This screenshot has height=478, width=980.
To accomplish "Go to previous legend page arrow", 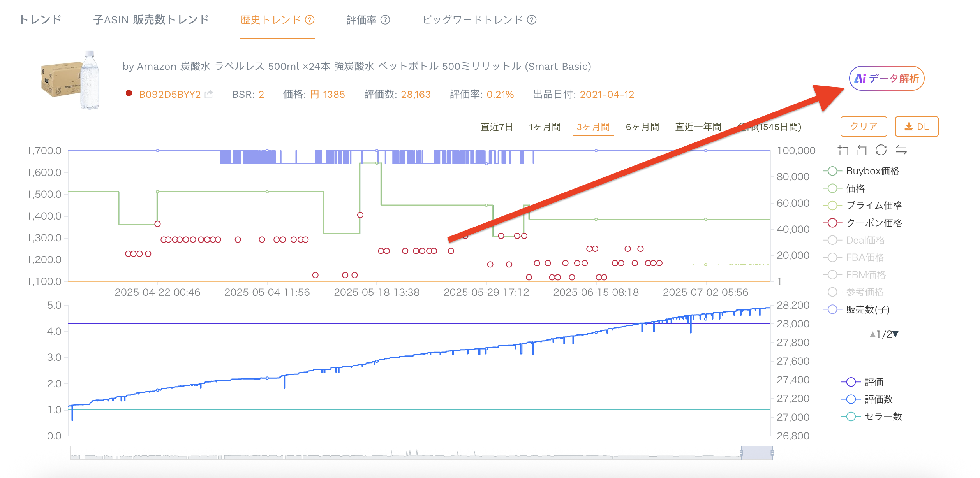I will 872,334.
